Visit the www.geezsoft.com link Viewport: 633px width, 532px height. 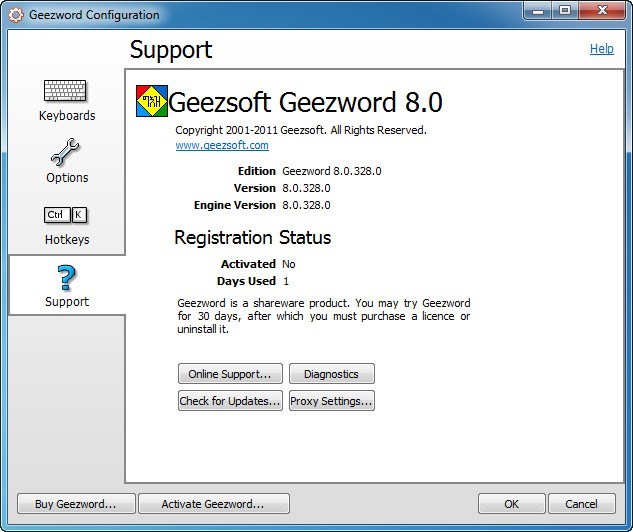click(222, 145)
